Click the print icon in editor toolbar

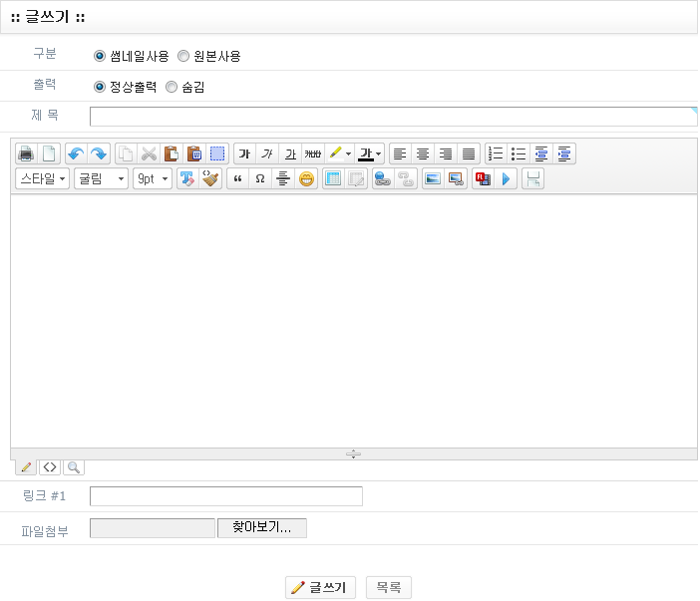27,153
